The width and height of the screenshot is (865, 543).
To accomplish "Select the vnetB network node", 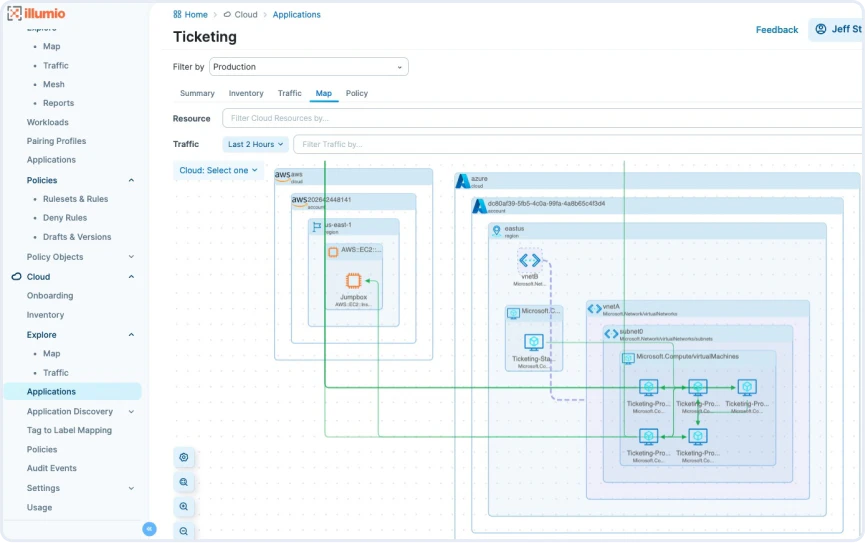I will 530,260.
